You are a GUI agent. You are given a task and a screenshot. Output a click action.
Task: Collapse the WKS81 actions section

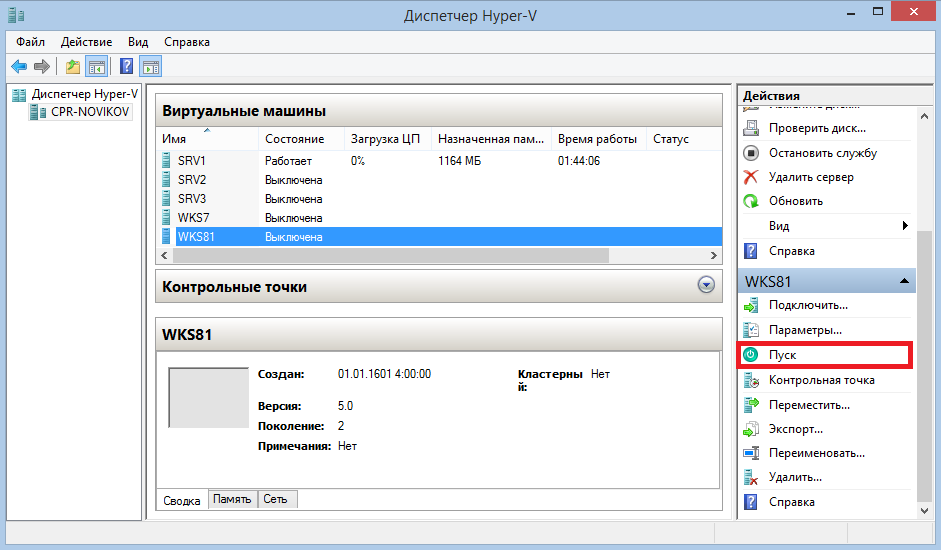(x=904, y=282)
